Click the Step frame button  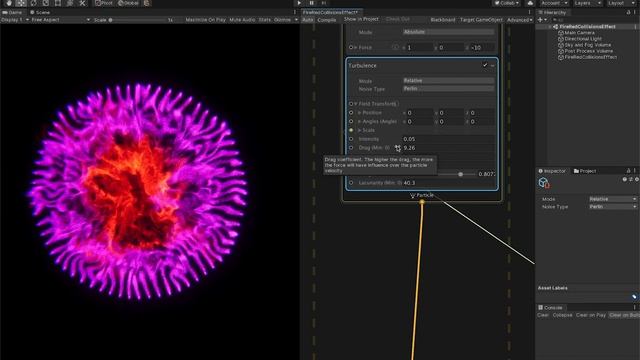324,3
